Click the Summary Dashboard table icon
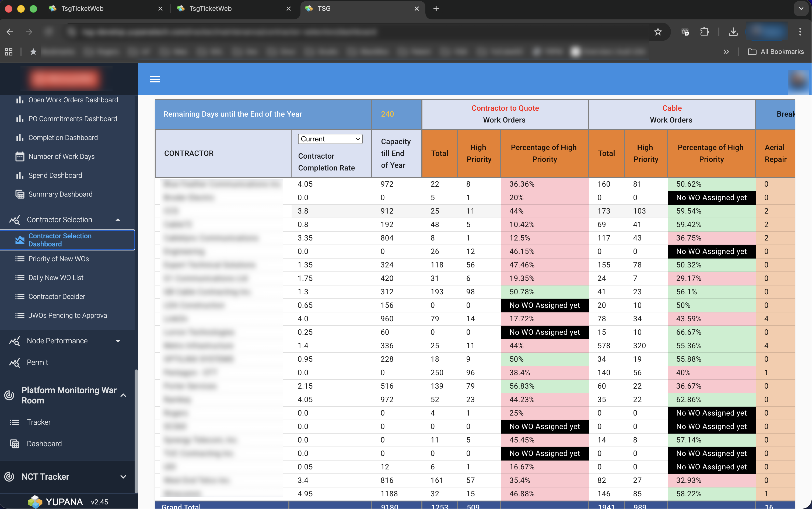The width and height of the screenshot is (812, 509). coord(20,194)
